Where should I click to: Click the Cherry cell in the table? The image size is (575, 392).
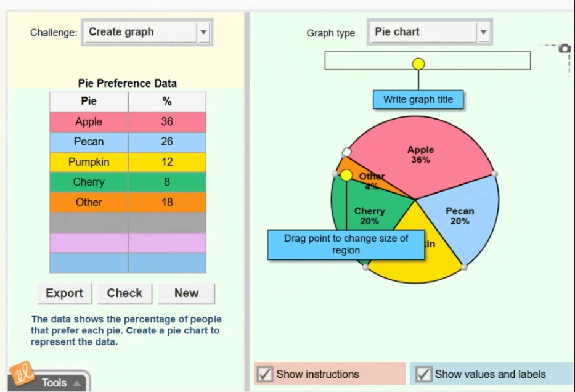[89, 182]
